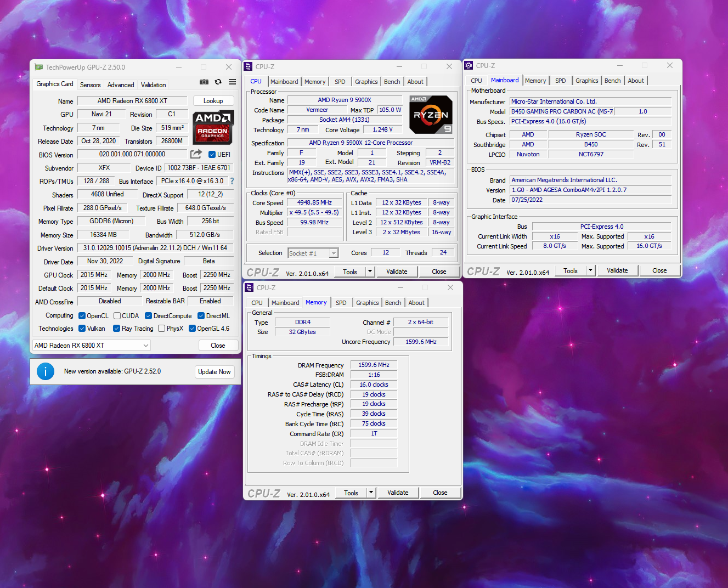
Task: Toggle the DirectML checkbox
Action: [x=201, y=316]
